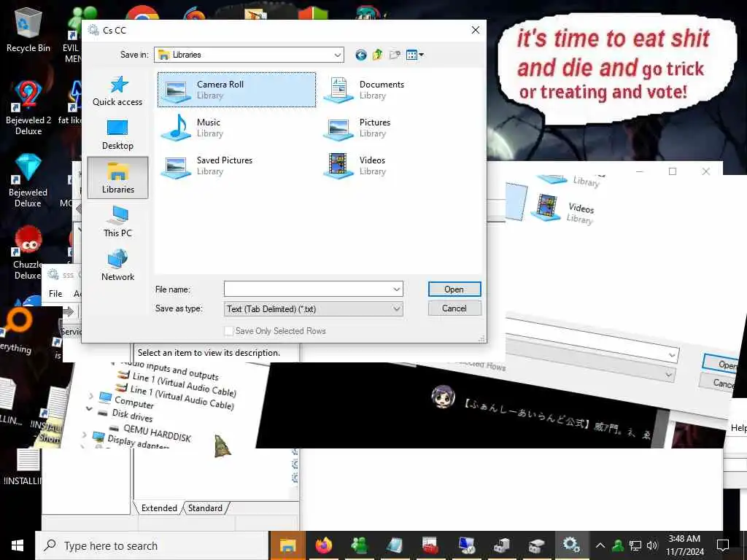Select the Documents library
The height and width of the screenshot is (560, 747).
pos(365,90)
